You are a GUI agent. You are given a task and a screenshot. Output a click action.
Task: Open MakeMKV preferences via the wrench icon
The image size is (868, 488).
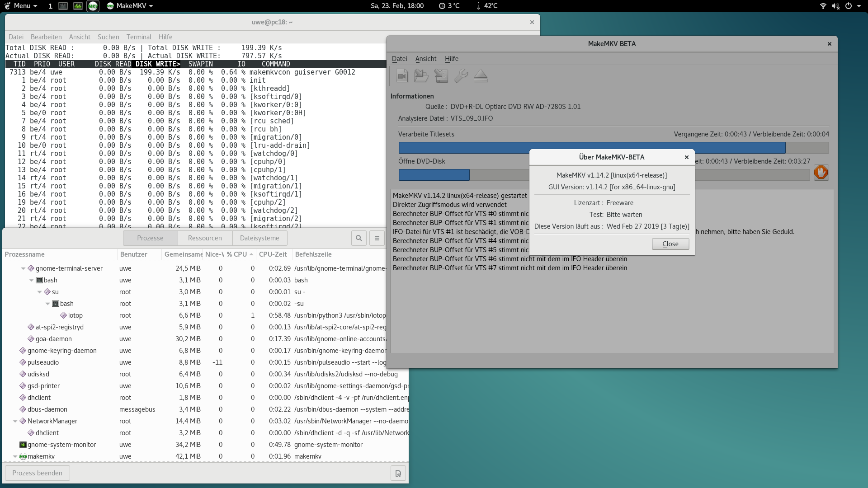pyautogui.click(x=461, y=76)
